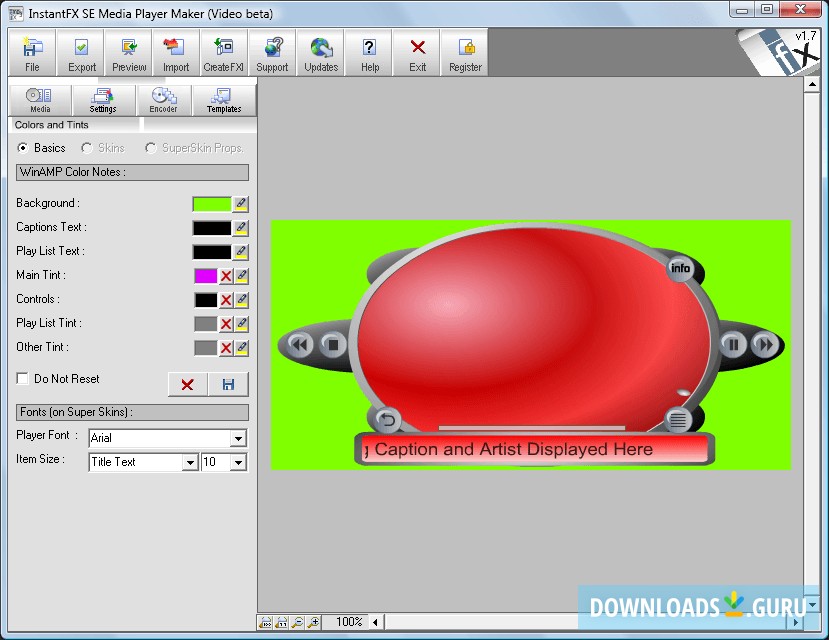Viewport: 829px width, 640px height.
Task: Expand the Player Font dropdown
Action: pyautogui.click(x=238, y=439)
